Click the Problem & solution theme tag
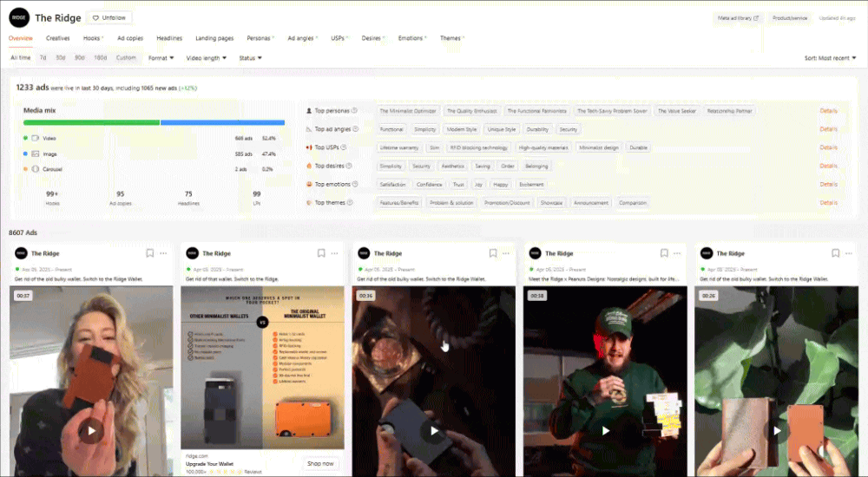 pyautogui.click(x=451, y=203)
